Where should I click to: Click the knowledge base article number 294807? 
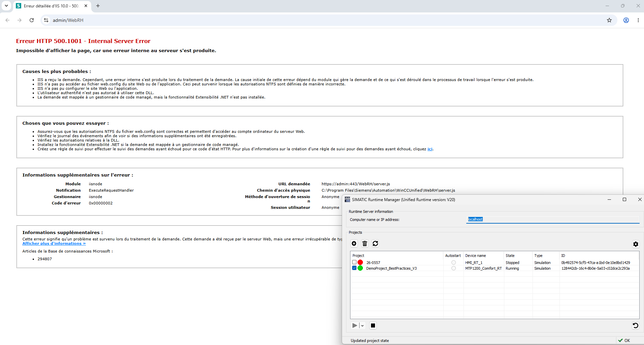click(x=44, y=259)
